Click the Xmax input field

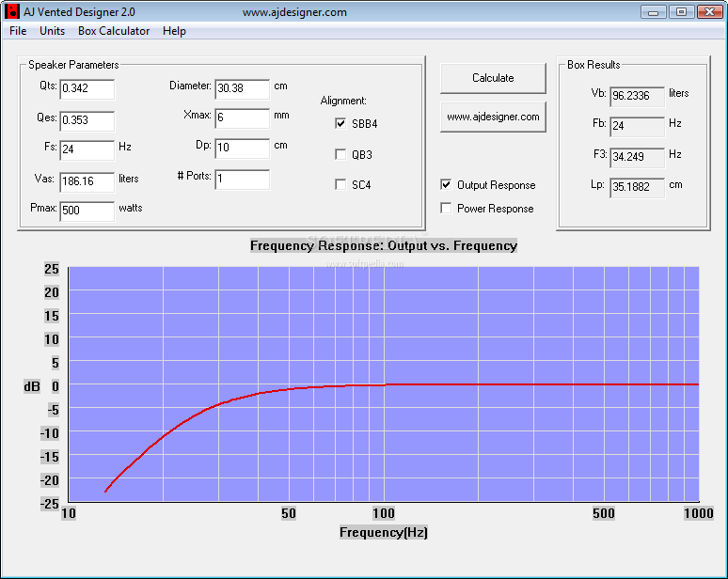(x=242, y=117)
